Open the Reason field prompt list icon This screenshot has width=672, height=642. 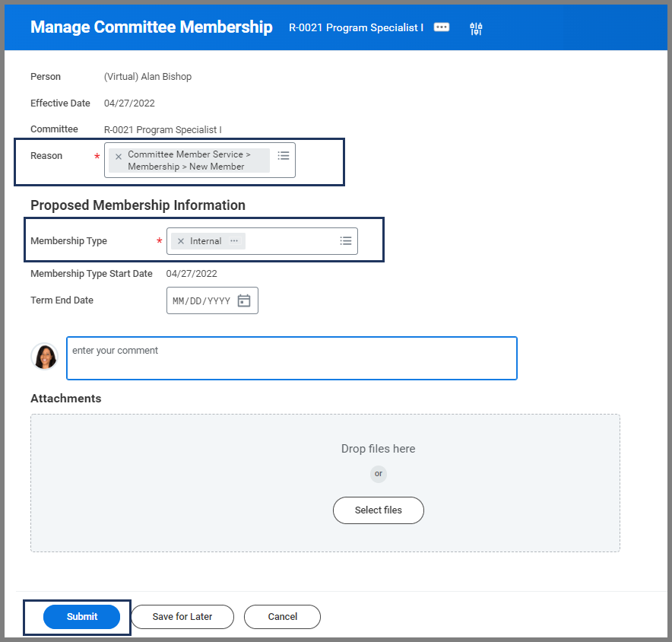click(284, 156)
